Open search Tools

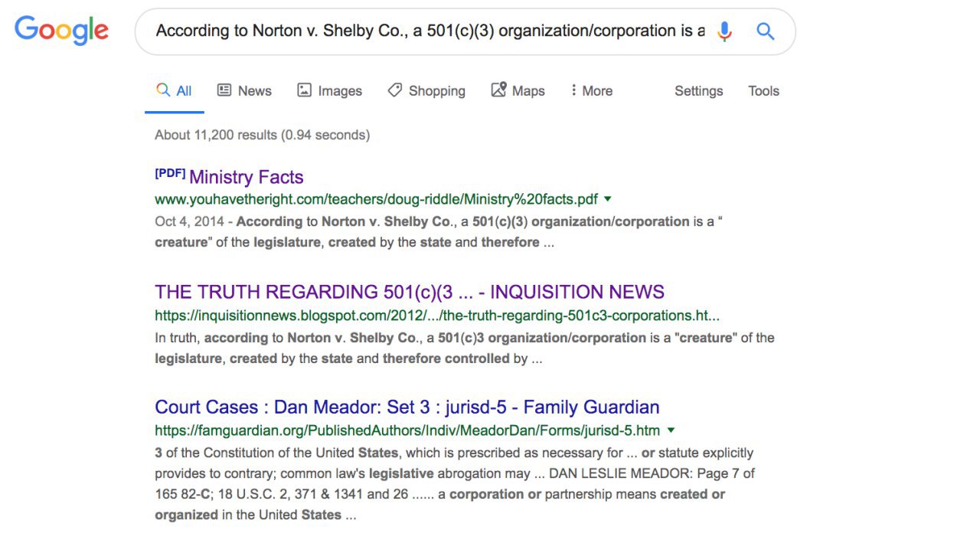[x=763, y=91]
